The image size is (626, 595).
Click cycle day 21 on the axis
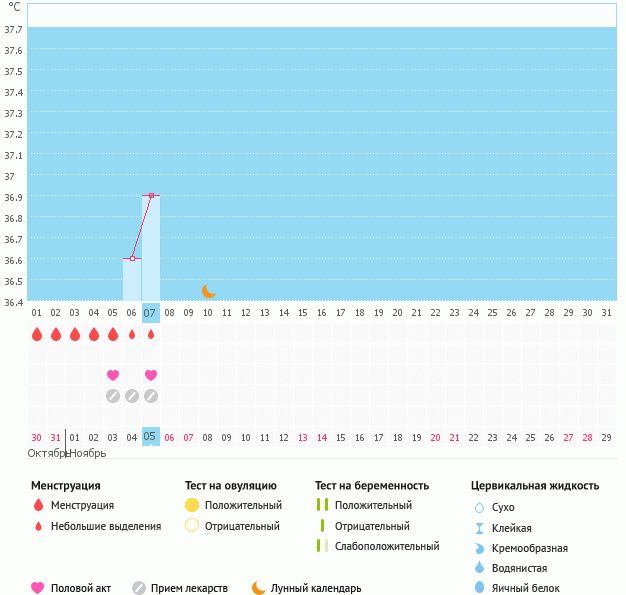416,313
